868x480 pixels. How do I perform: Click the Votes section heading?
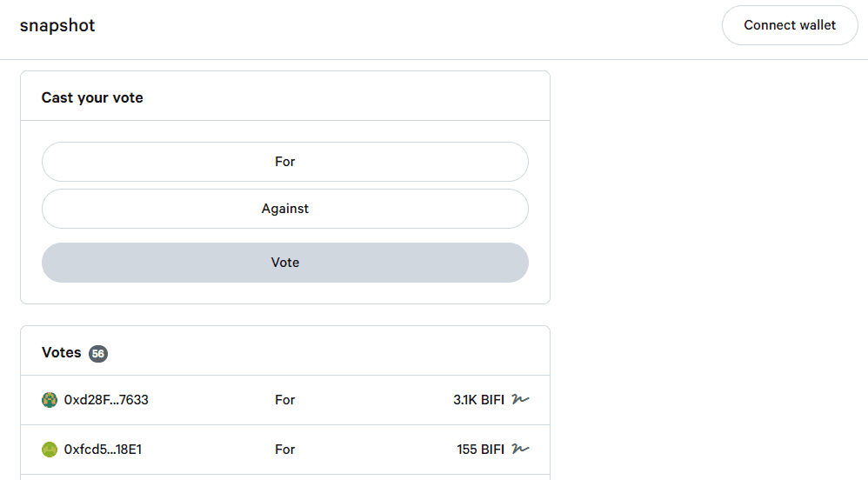(61, 353)
